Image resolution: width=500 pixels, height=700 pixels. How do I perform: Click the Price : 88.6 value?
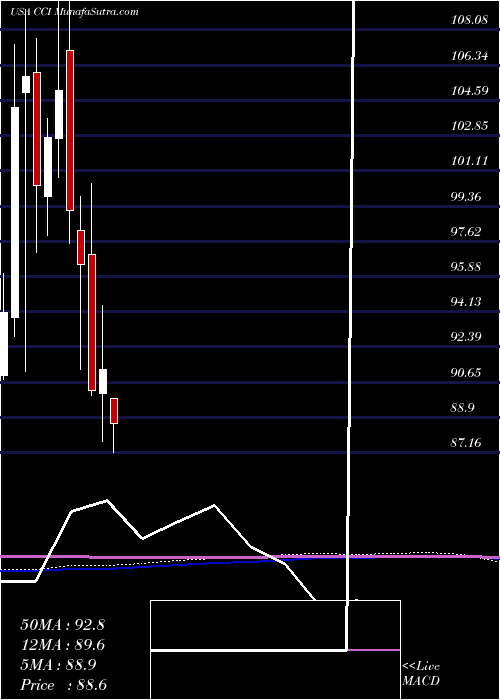63,685
